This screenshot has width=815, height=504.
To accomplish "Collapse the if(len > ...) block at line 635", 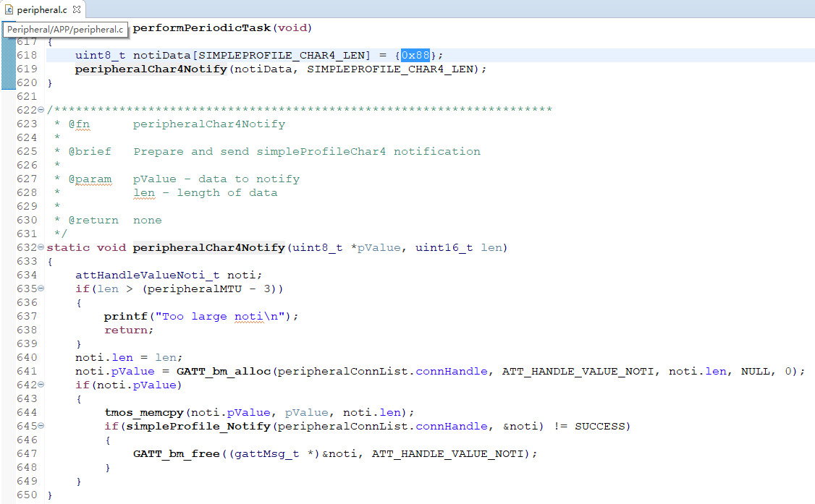I will pos(41,289).
